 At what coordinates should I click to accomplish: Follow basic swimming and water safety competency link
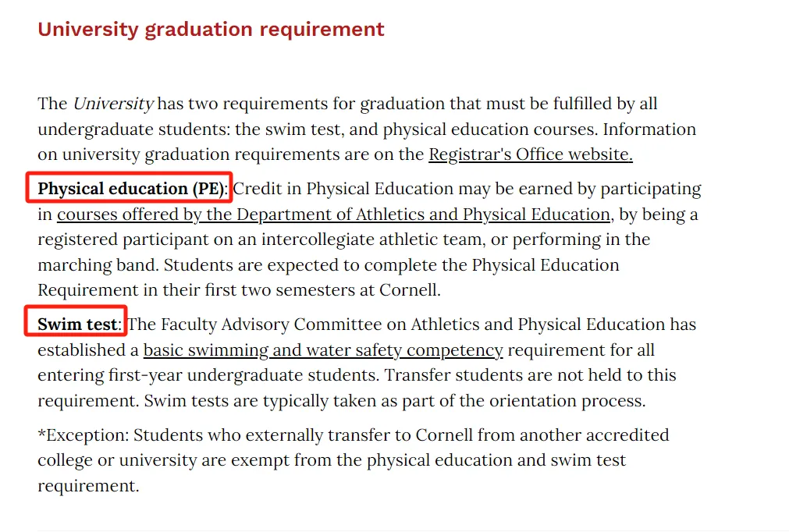[x=323, y=350]
